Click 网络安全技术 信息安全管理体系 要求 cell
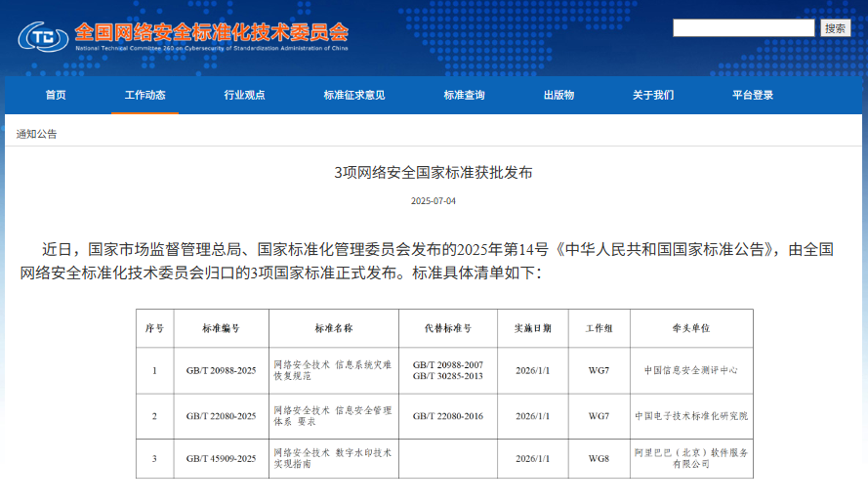 pyautogui.click(x=333, y=416)
